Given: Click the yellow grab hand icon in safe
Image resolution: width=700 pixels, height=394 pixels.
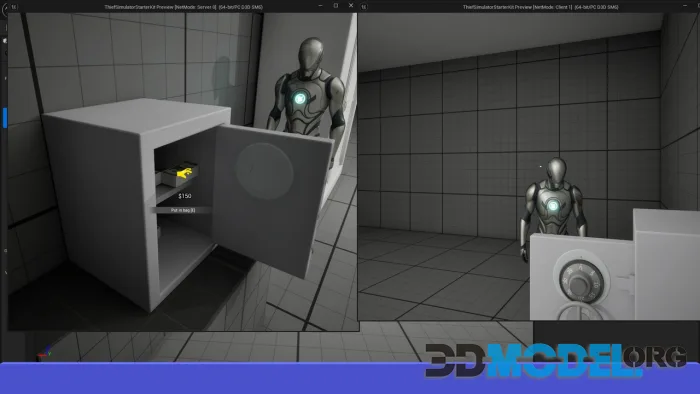Looking at the screenshot, I should click(x=184, y=172).
